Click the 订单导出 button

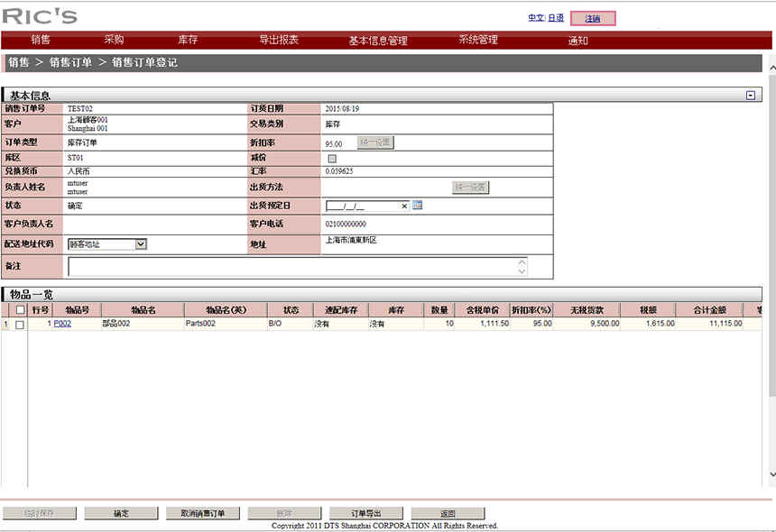pyautogui.click(x=365, y=513)
